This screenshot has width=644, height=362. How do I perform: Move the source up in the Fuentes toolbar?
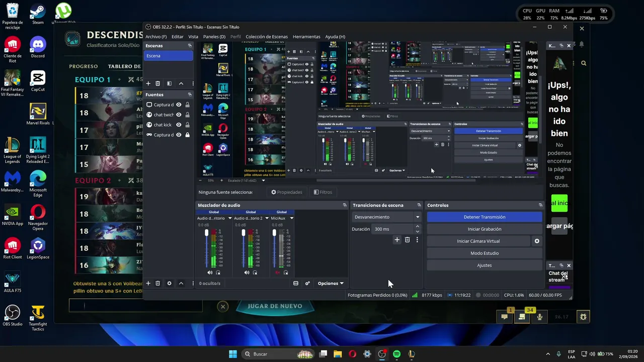(181, 283)
